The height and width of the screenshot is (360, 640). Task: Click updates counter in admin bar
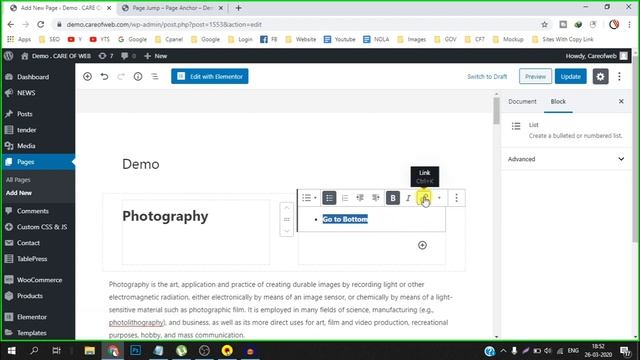(106, 56)
